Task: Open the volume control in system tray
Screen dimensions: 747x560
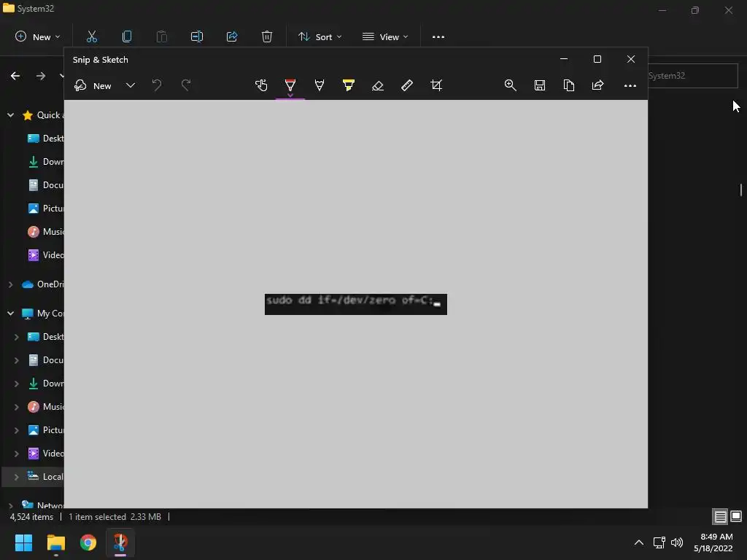Action: 676,542
